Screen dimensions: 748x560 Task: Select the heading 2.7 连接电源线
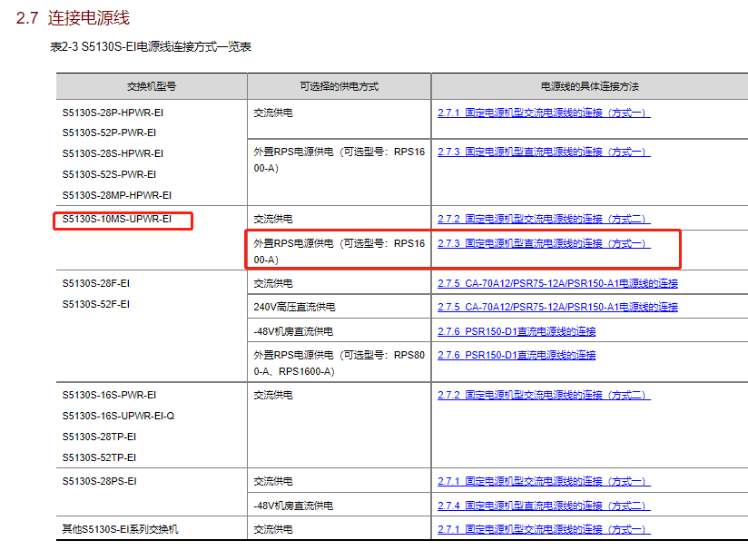(x=73, y=18)
